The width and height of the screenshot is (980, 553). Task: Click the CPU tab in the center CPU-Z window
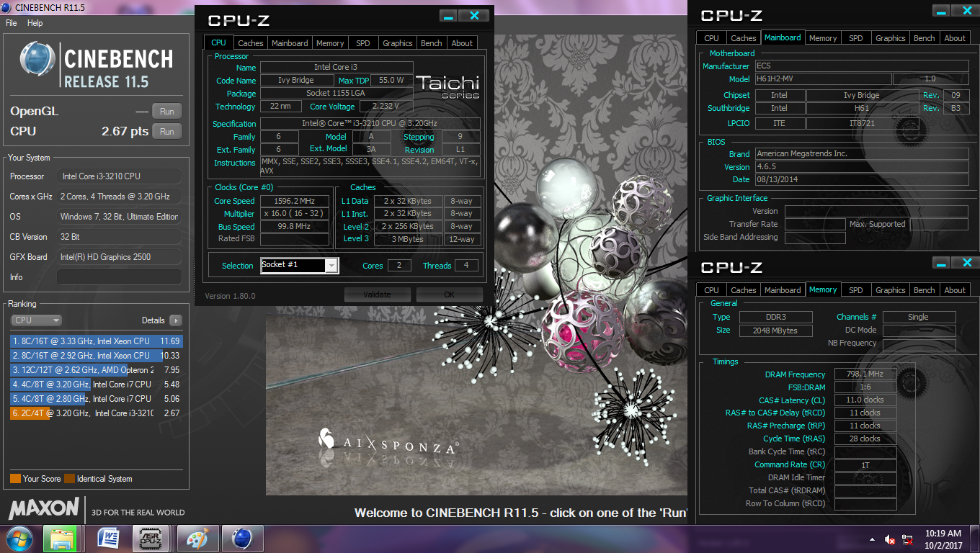point(218,42)
